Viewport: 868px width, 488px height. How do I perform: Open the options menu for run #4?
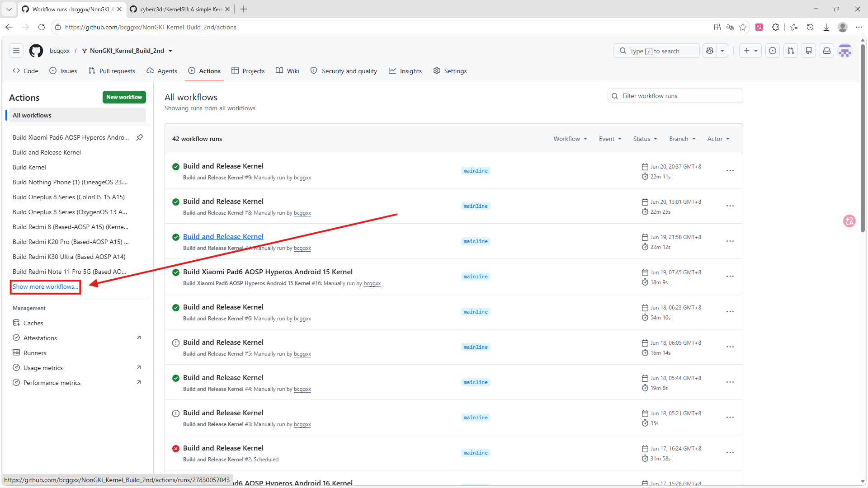click(x=730, y=382)
